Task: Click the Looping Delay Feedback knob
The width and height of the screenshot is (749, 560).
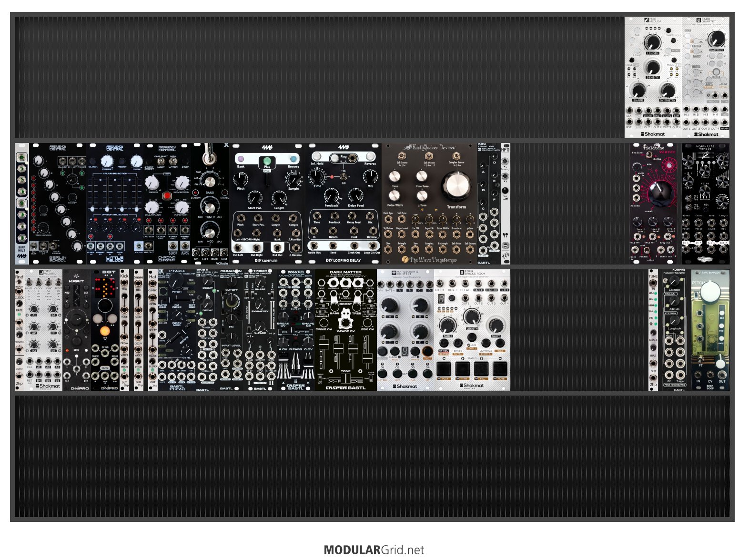Action: pyautogui.click(x=331, y=195)
